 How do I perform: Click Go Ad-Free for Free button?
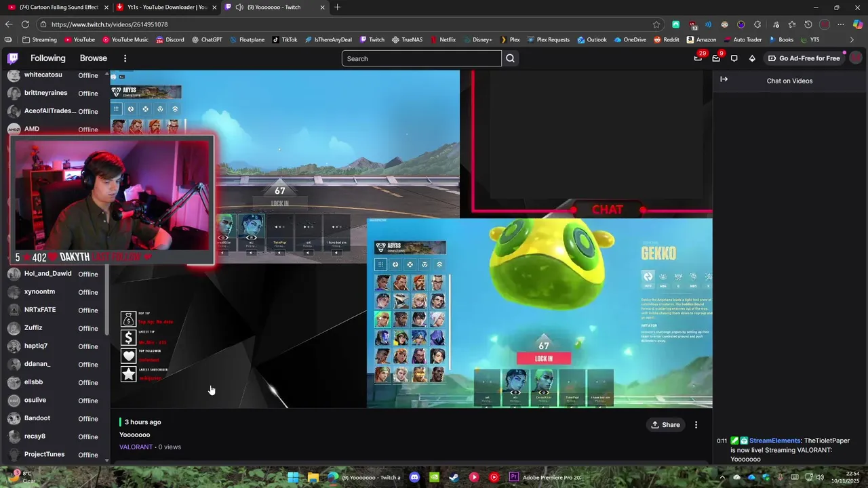coord(804,58)
